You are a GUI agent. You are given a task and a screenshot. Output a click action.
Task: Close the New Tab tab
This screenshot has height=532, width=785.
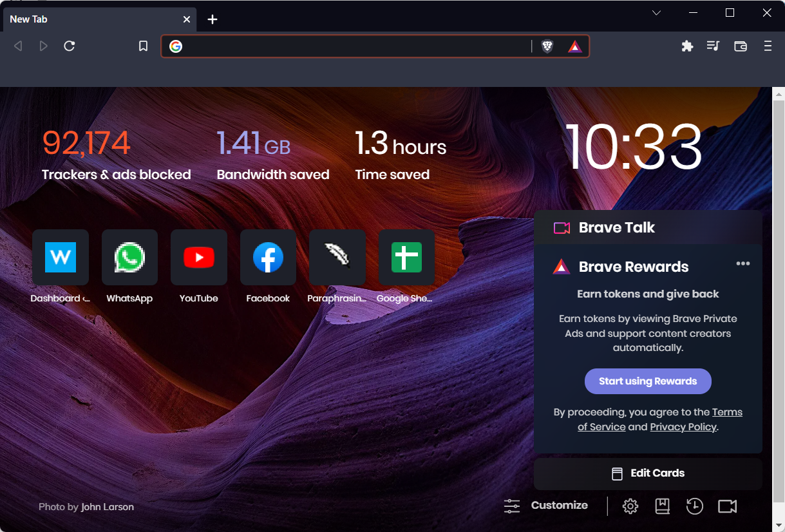tap(187, 19)
